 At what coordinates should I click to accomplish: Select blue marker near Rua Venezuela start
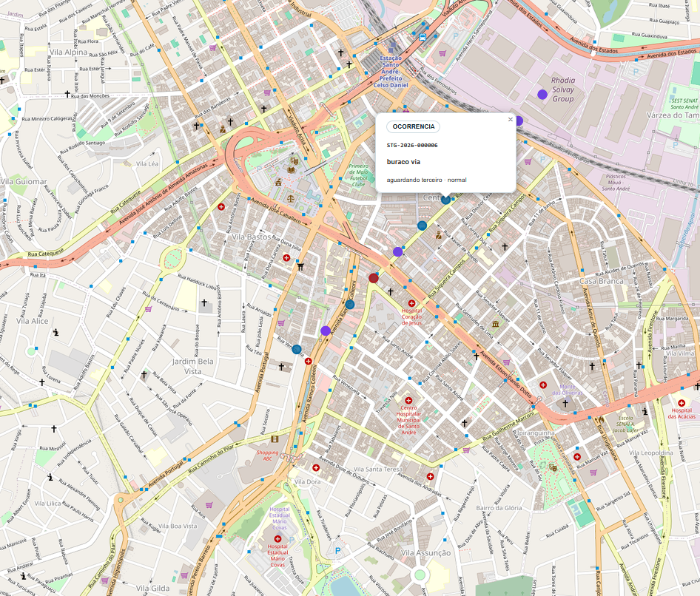click(x=297, y=349)
